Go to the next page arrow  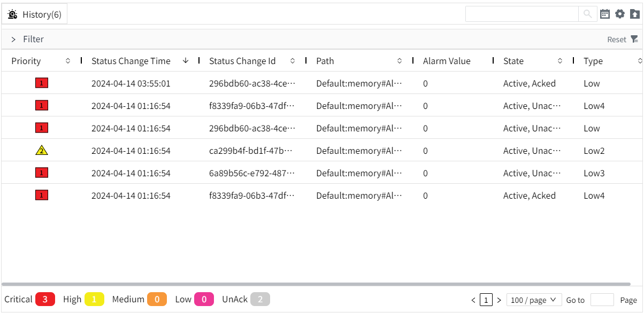(499, 300)
